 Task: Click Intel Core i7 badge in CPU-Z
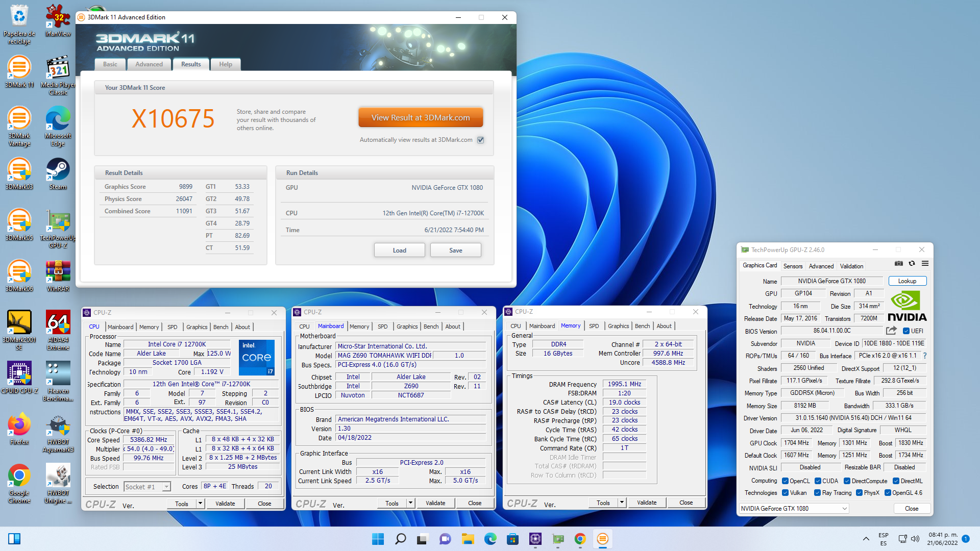point(257,358)
